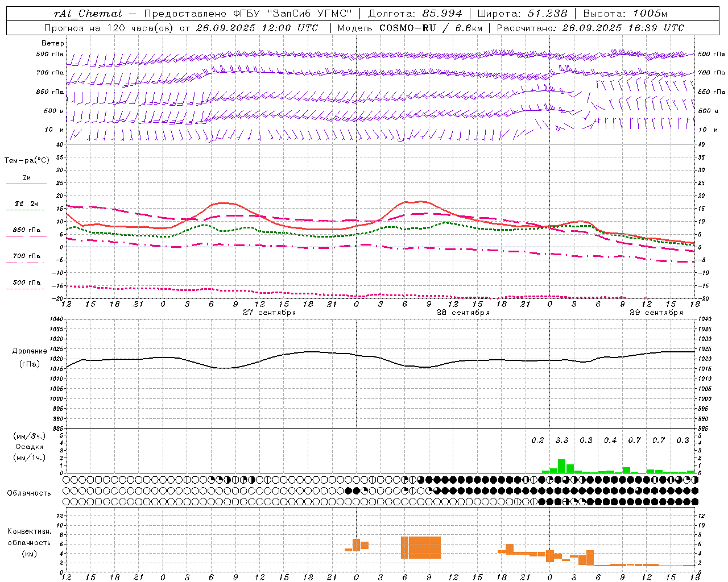Click the largest orange convective cloud block

click(421, 547)
